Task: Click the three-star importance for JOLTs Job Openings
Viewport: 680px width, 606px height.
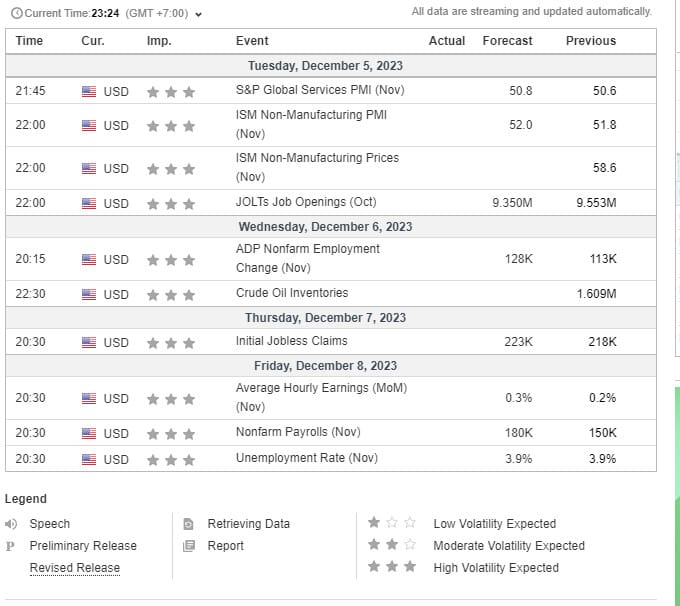Action: (170, 203)
